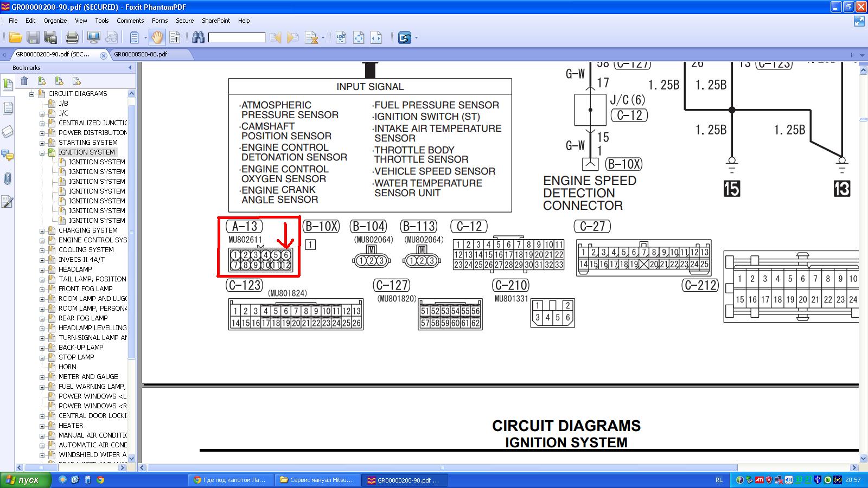This screenshot has height=488, width=868.
Task: Expand the CHARGING SYSTEM bookmark
Action: coord(42,231)
